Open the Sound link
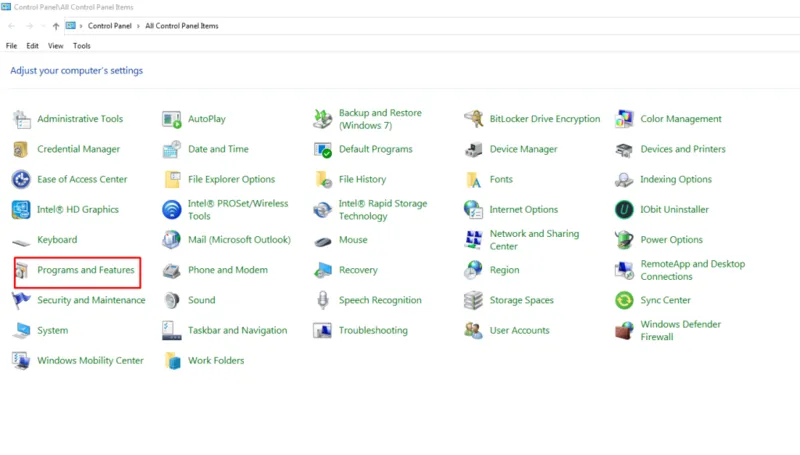 coord(202,300)
